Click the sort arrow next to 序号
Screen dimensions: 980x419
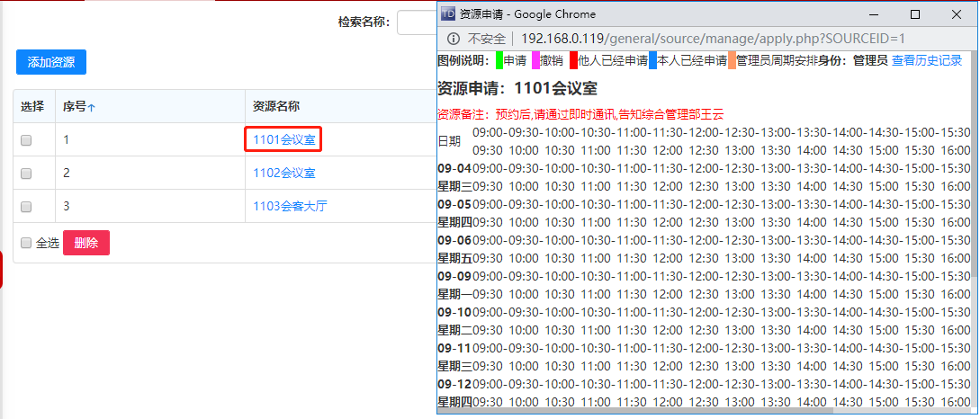pyautogui.click(x=92, y=107)
